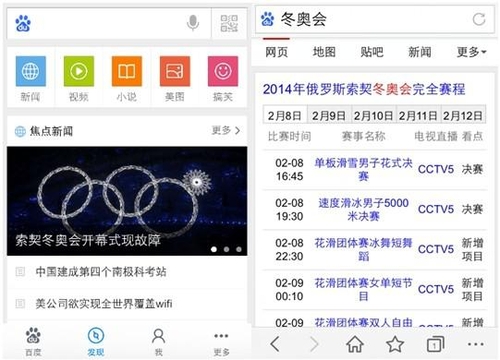Screen dimensions: 500x360
Task: Open the tabs/windows icon showing 1
Action: [x=435, y=344]
